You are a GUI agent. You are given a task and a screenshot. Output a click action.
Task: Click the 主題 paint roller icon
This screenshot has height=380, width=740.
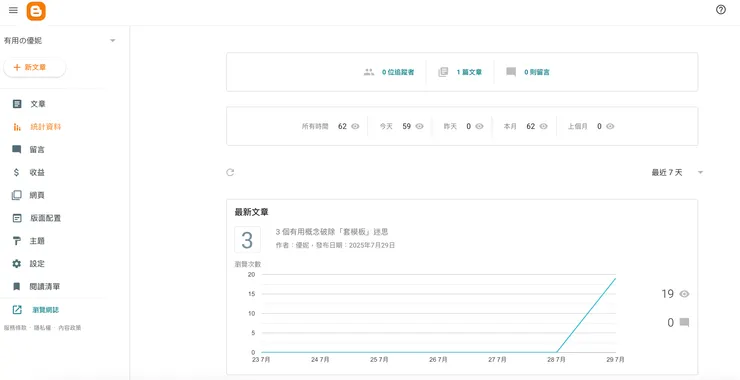click(17, 241)
